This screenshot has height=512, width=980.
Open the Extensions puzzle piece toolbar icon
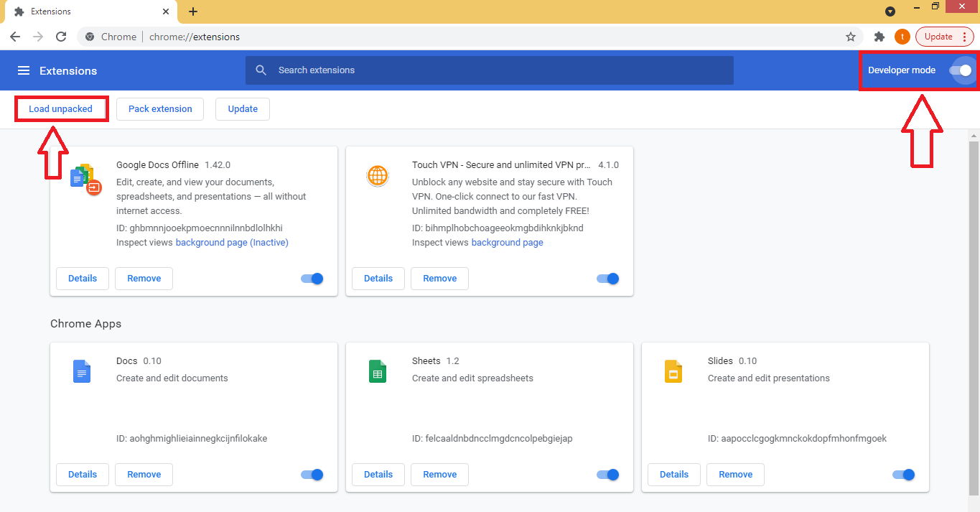click(879, 37)
